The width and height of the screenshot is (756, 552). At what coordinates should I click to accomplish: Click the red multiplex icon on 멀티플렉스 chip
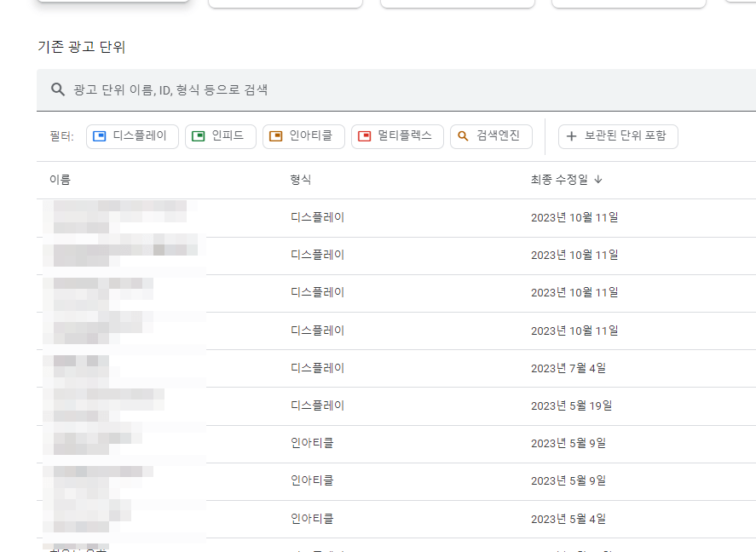click(x=365, y=136)
